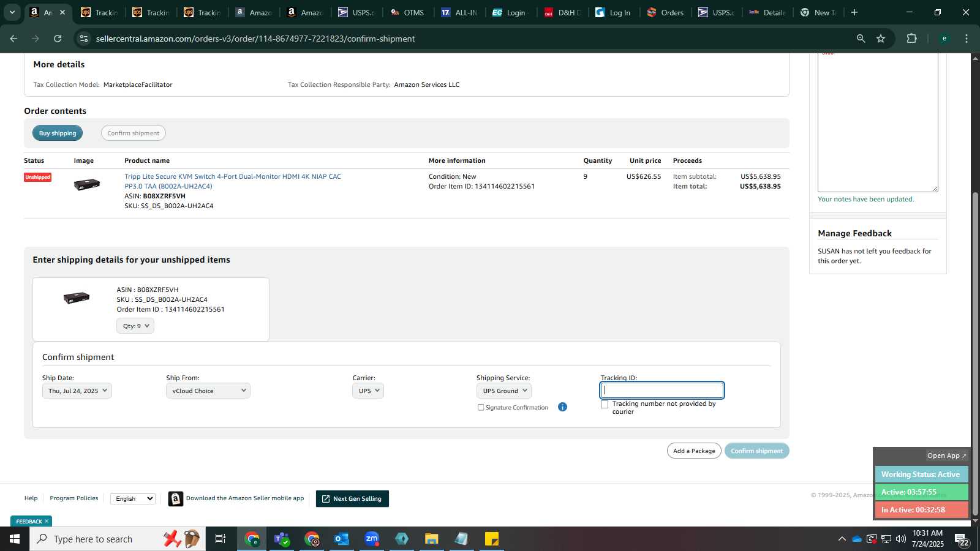Close the active Amazon tab

pos(62,12)
